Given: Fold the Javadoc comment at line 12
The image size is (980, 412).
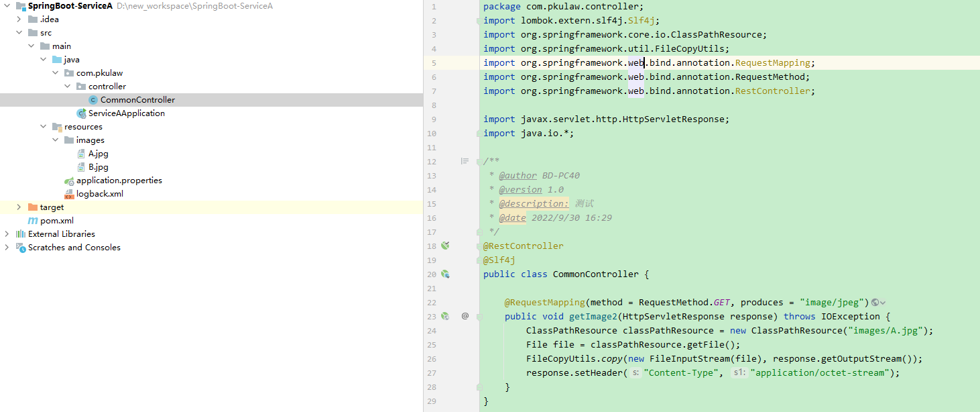Looking at the screenshot, I should 479,162.
